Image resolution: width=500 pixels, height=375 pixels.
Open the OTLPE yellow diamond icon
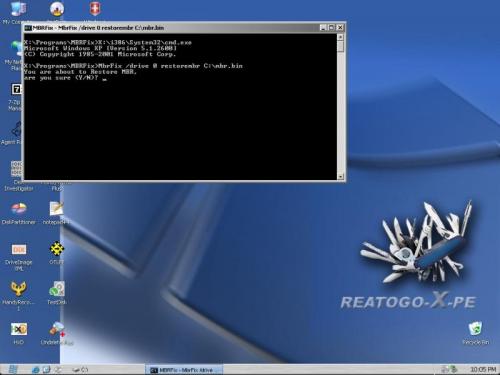tap(57, 249)
